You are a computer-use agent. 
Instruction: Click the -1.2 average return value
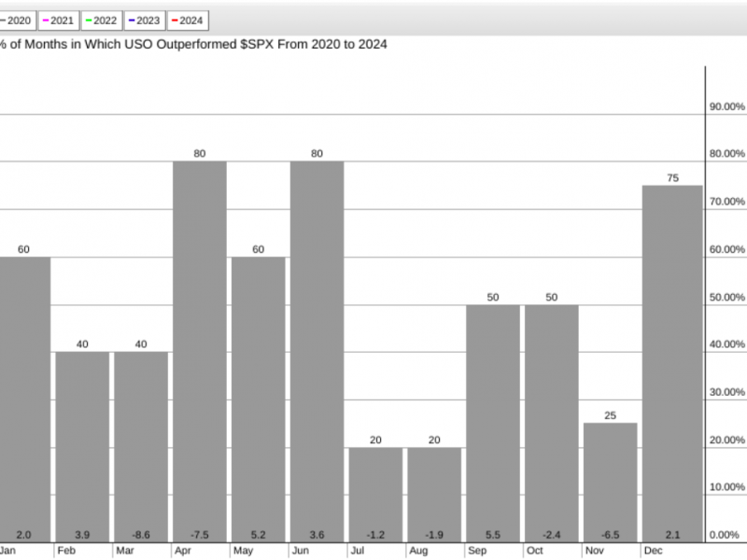coord(375,535)
